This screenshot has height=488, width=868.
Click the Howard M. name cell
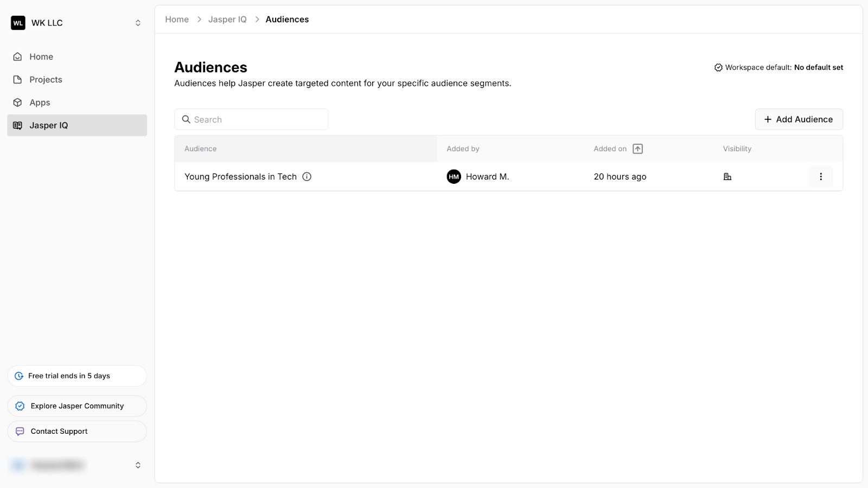[x=487, y=177]
